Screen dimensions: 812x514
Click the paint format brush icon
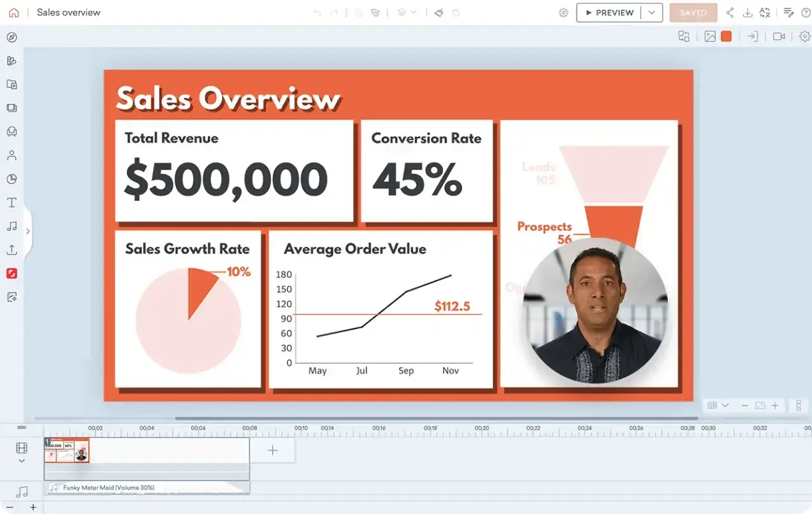coord(439,13)
